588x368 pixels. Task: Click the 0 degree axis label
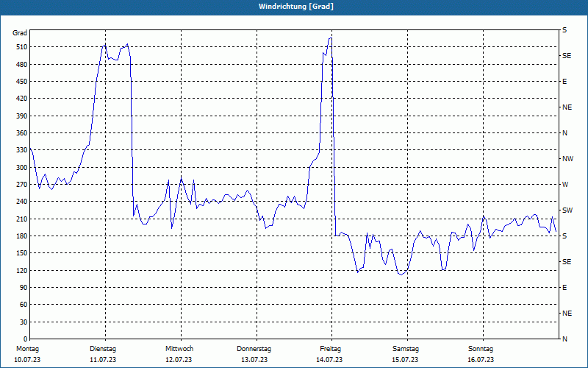coord(25,339)
